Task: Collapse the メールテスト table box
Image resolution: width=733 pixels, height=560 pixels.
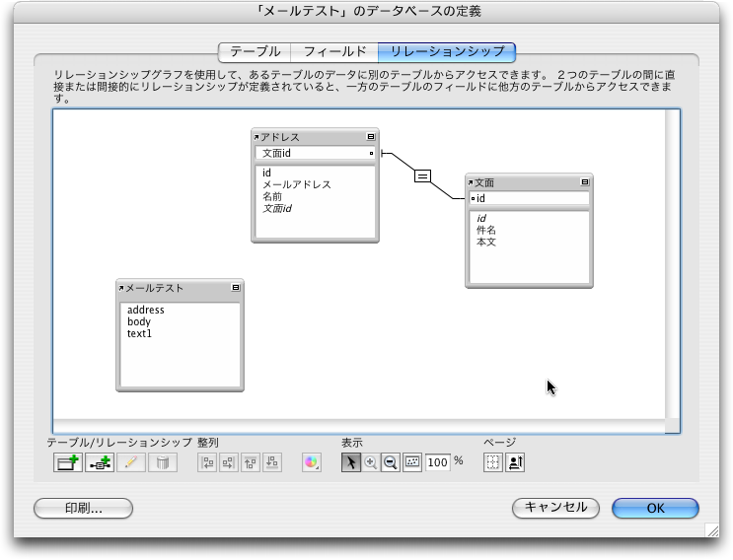Action: (x=236, y=288)
